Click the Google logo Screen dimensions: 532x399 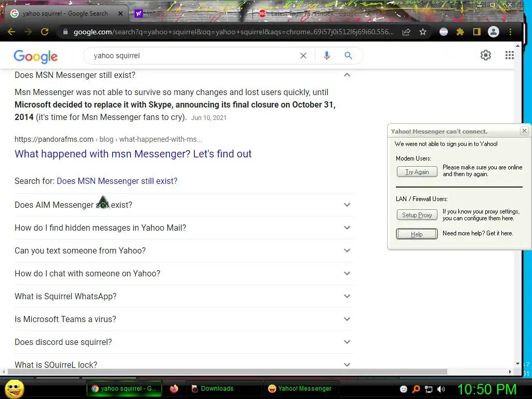(36, 56)
